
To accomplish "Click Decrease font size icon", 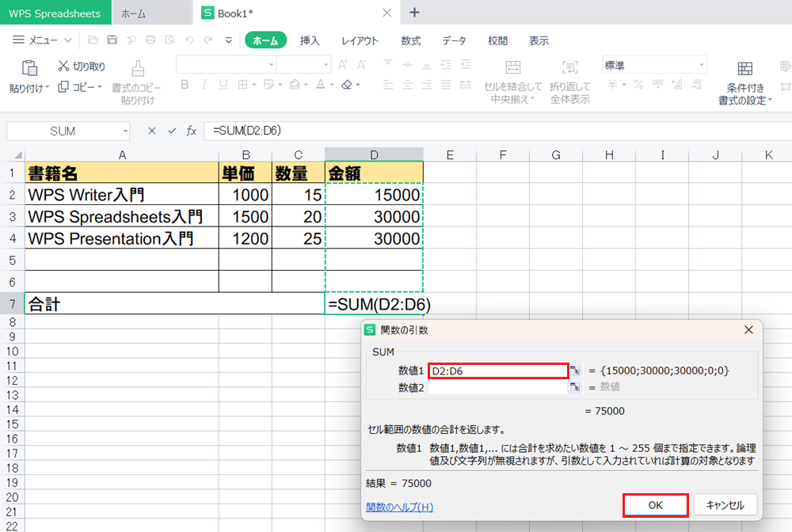I will [x=362, y=65].
